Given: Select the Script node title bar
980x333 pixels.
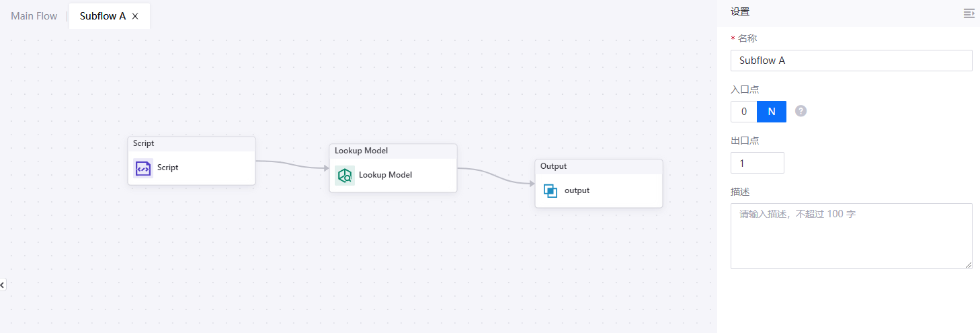Looking at the screenshot, I should click(192, 143).
